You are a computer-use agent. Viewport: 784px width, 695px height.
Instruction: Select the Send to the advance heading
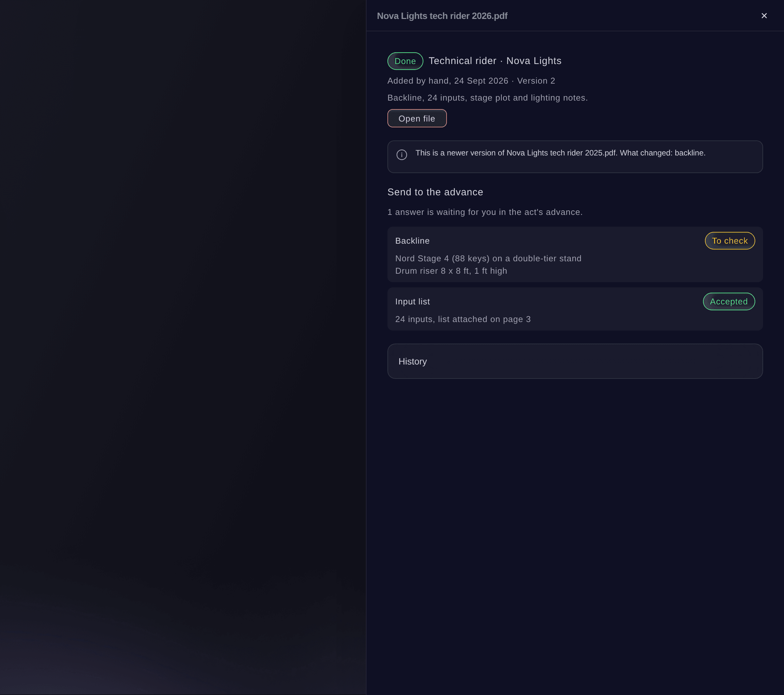click(435, 192)
